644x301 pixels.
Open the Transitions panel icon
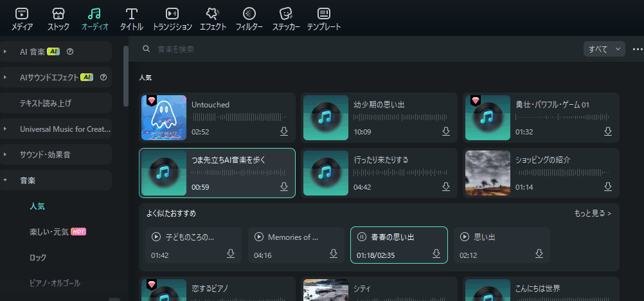(x=172, y=14)
